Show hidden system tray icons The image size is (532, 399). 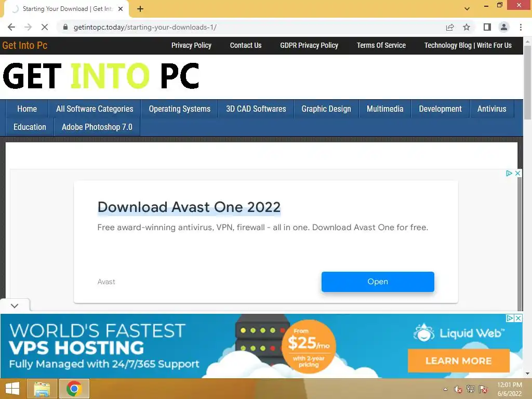[445, 389]
